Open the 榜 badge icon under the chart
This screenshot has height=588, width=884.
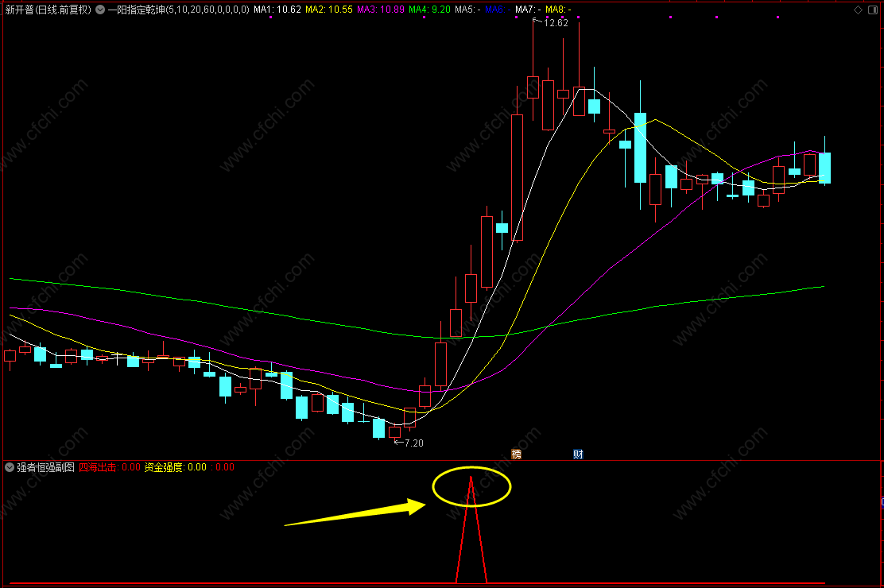coord(517,454)
